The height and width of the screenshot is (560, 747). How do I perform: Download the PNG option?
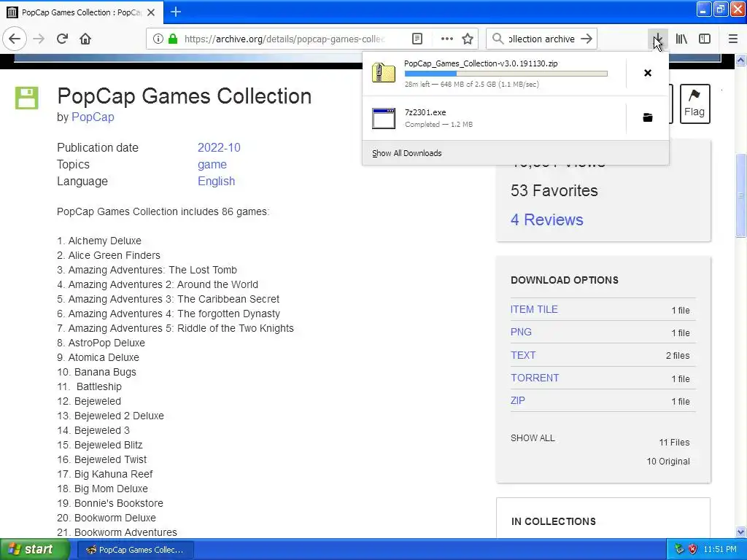pyautogui.click(x=521, y=332)
